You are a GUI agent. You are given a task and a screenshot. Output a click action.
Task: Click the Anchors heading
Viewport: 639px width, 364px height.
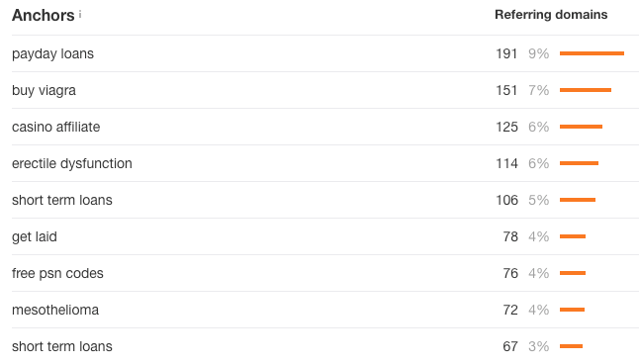[x=44, y=15]
